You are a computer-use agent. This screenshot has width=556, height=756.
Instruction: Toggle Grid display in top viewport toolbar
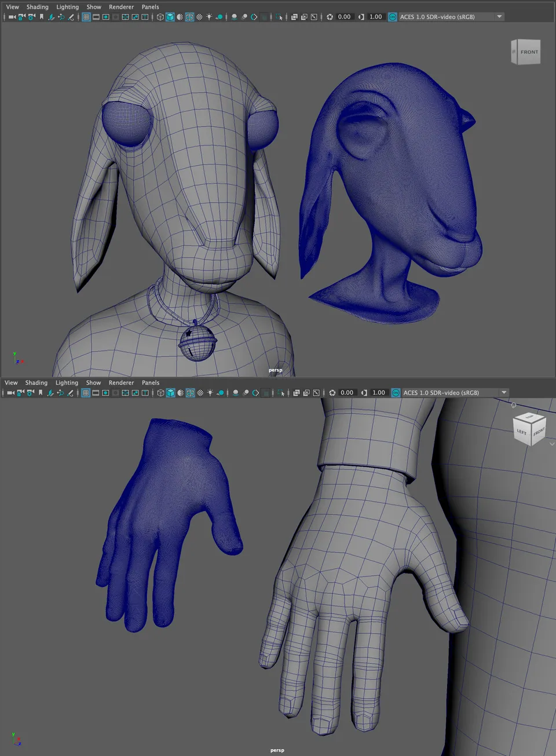click(86, 17)
